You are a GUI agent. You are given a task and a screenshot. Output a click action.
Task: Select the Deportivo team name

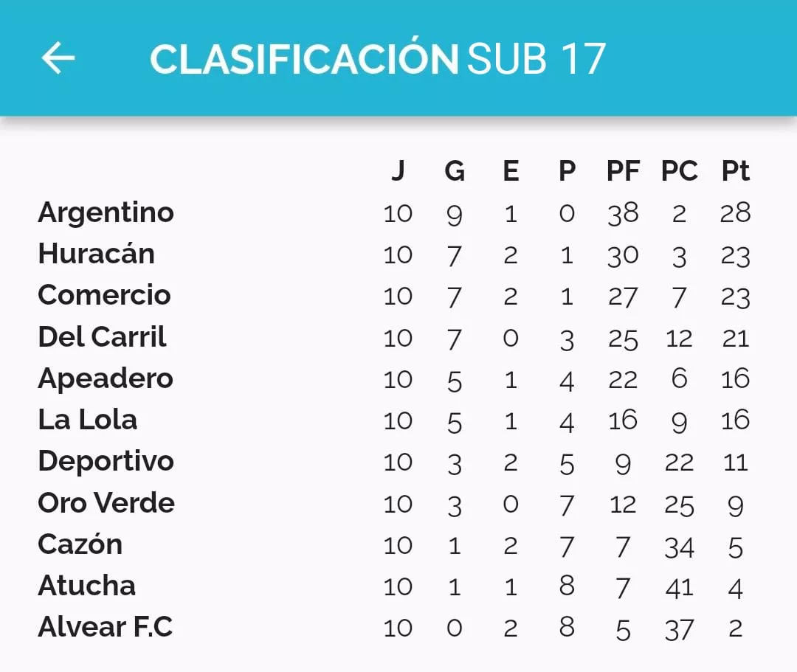click(x=106, y=461)
